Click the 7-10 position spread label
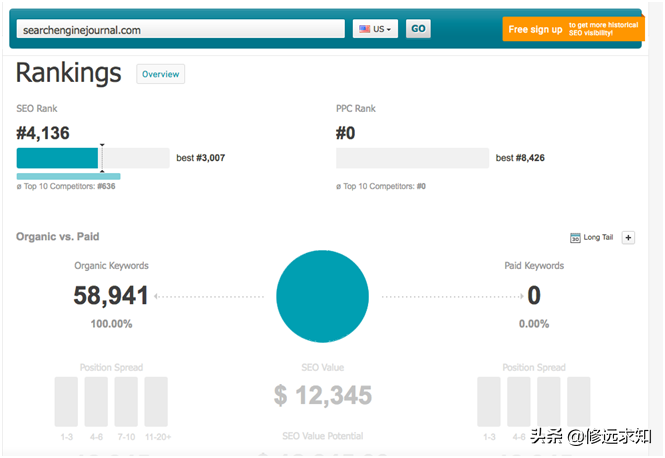The image size is (665, 458). point(126,437)
